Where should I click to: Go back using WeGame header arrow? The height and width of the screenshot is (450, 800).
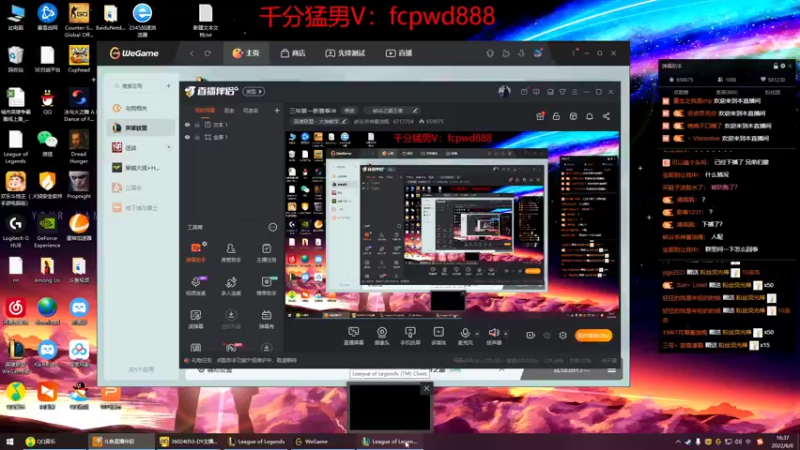click(192, 53)
